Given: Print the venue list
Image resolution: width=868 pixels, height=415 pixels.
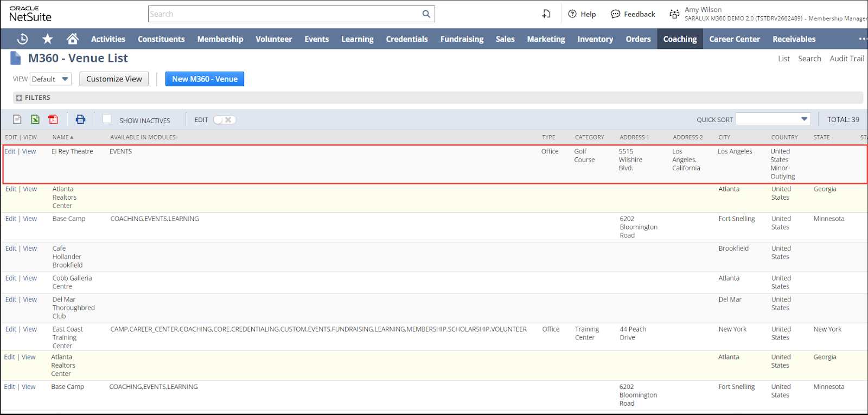Looking at the screenshot, I should 80,119.
